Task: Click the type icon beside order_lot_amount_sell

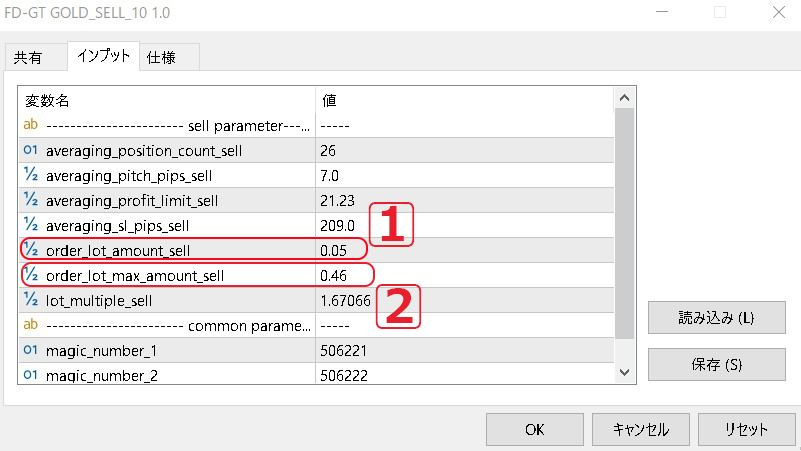Action: coord(30,250)
